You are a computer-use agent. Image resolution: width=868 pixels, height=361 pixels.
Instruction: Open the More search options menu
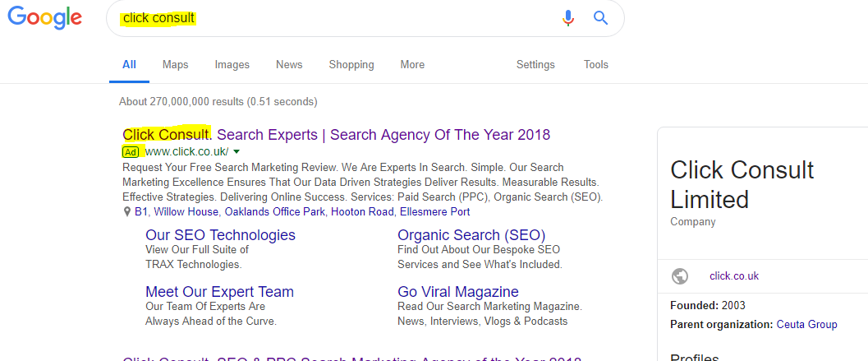click(x=412, y=65)
